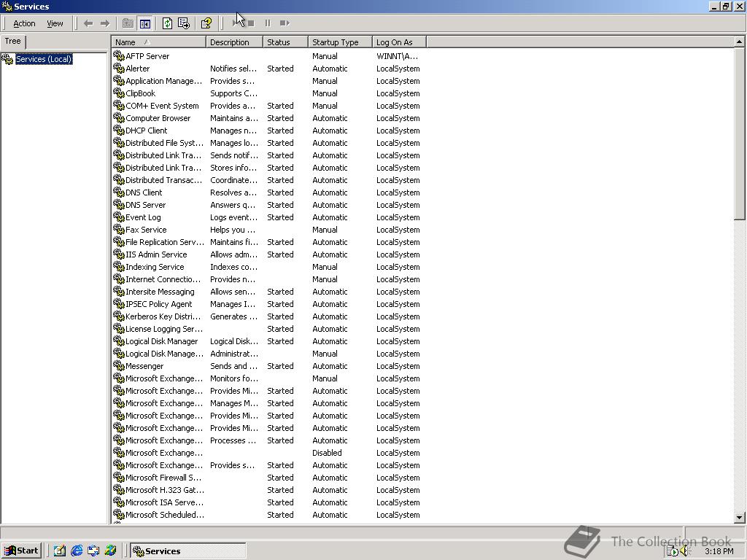The image size is (747, 560).
Task: Open the View menu
Action: point(55,23)
